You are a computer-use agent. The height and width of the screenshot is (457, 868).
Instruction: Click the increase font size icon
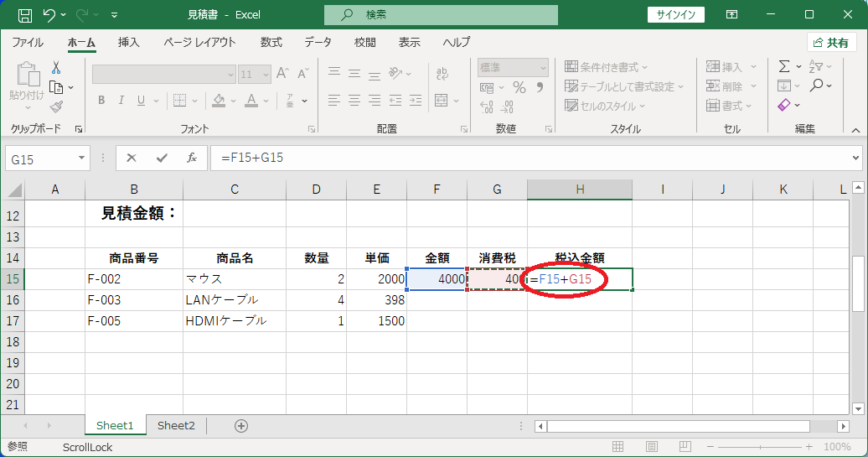tap(283, 74)
